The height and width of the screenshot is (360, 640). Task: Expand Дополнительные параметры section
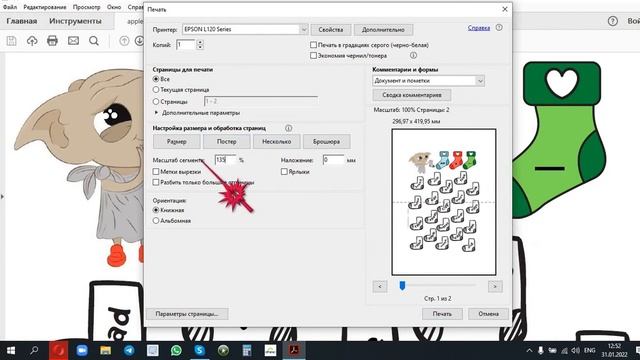click(x=156, y=113)
